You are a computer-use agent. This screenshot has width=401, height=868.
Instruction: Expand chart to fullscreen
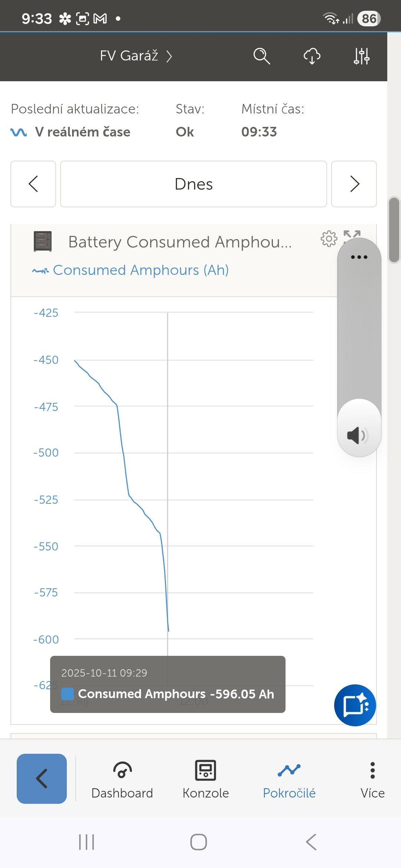pos(352,234)
